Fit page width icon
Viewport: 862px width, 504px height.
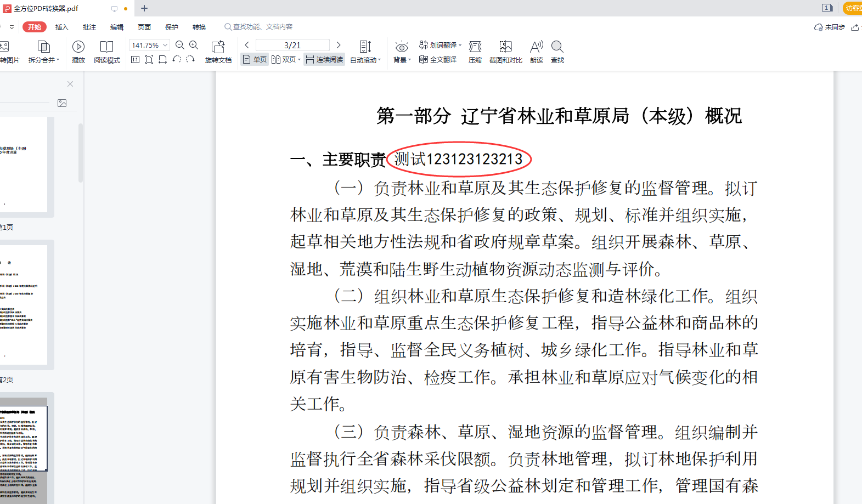(x=163, y=59)
